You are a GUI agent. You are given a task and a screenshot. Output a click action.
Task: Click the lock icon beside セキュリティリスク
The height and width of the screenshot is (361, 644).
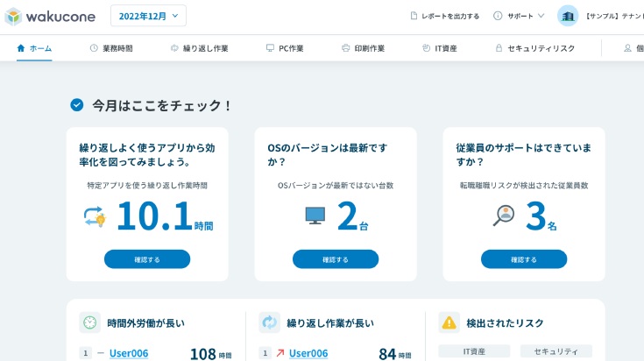499,48
